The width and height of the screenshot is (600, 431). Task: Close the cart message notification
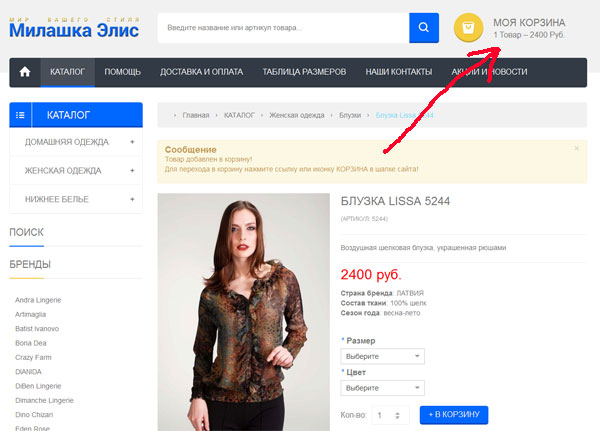[576, 148]
